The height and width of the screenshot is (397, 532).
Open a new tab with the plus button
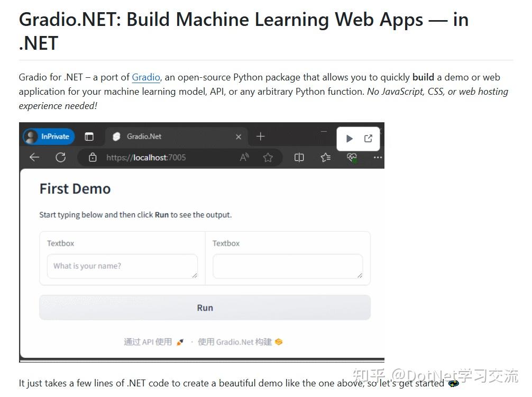coord(260,136)
